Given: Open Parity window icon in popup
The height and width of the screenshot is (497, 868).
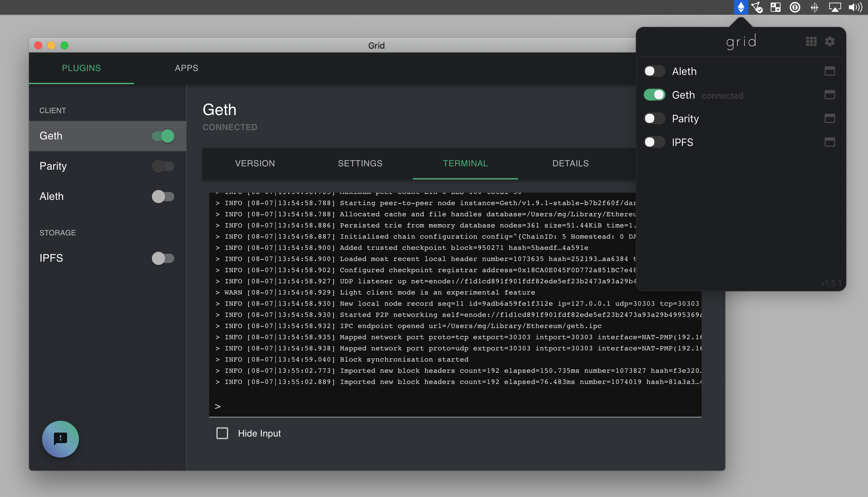Looking at the screenshot, I should [x=830, y=118].
